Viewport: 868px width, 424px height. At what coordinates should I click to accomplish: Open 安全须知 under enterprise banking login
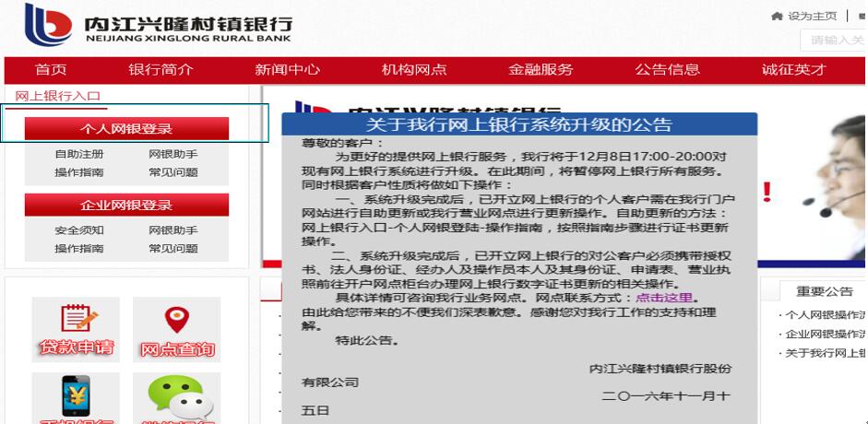pos(79,230)
